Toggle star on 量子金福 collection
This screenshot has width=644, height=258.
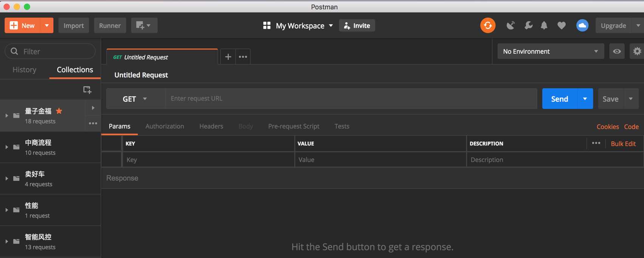point(59,111)
